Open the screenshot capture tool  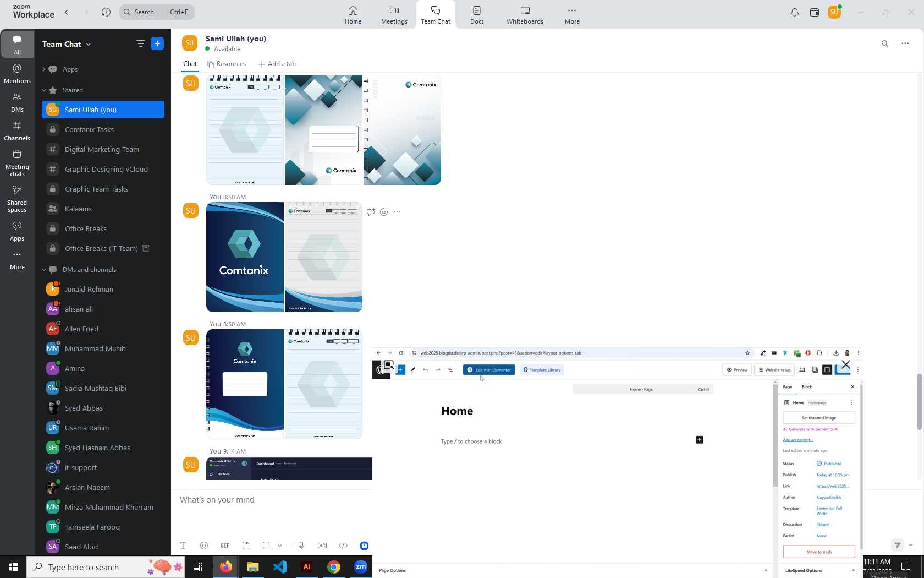click(x=266, y=546)
